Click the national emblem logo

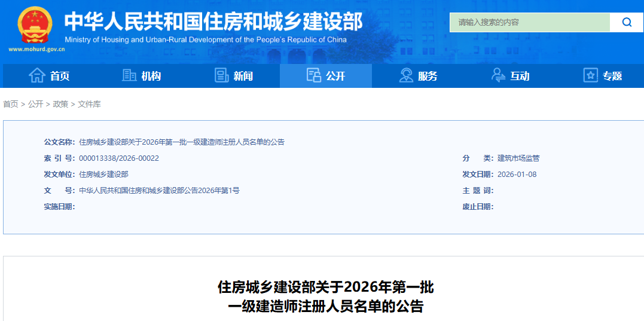click(35, 25)
